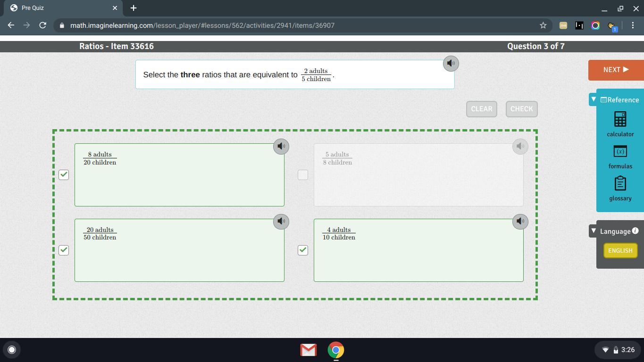Open the yellow browser extension icon
This screenshot has height=362, width=644.
click(563, 25)
